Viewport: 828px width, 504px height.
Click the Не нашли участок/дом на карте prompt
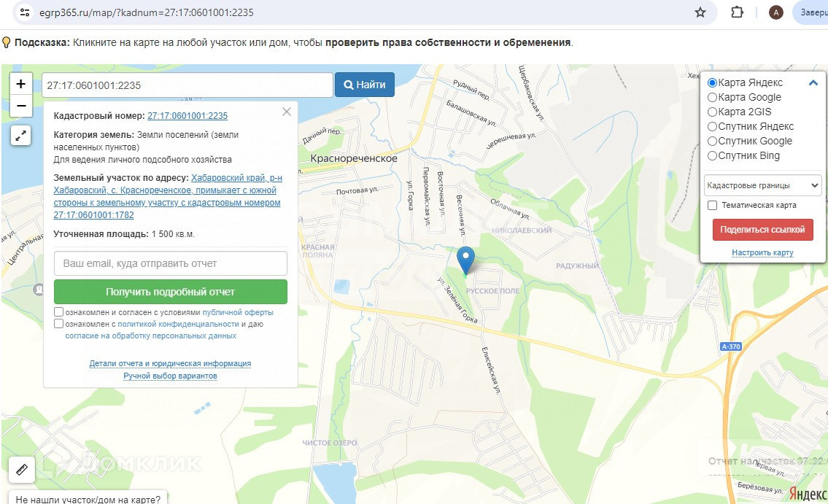point(88,499)
